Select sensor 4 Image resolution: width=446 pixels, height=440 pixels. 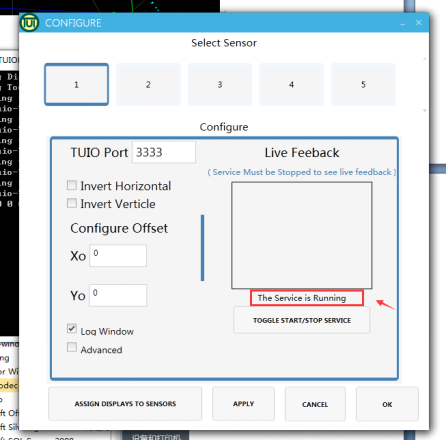pos(291,84)
